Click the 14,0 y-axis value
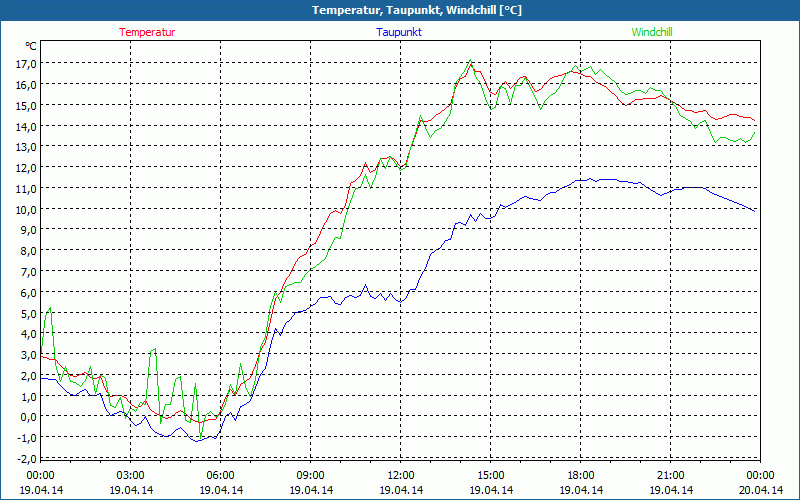 point(27,127)
